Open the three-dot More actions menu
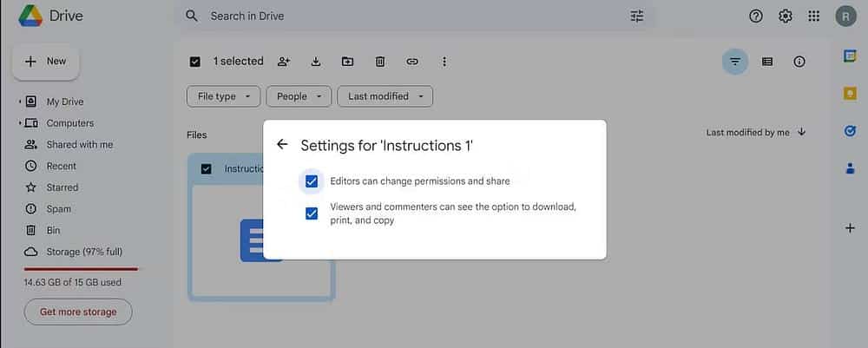 444,62
